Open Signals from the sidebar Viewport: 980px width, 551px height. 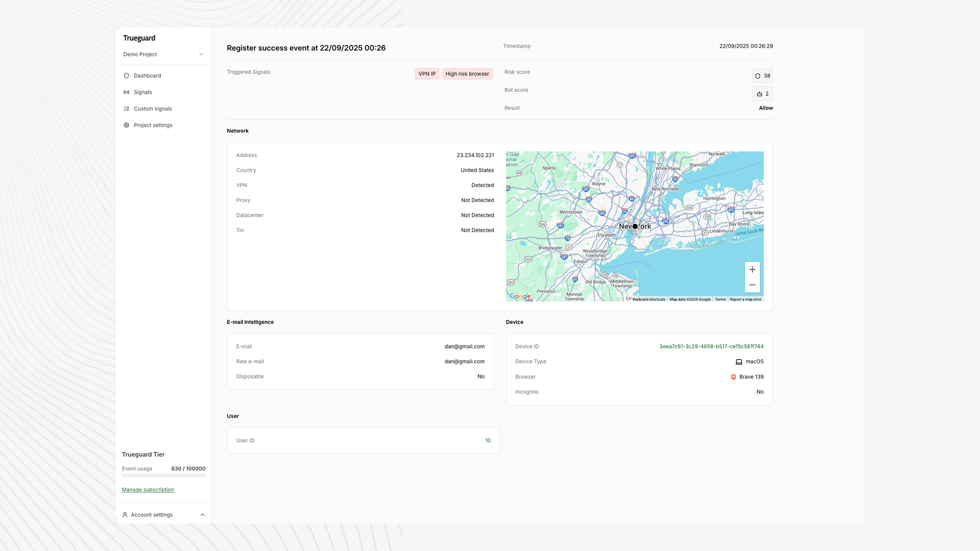click(x=142, y=92)
